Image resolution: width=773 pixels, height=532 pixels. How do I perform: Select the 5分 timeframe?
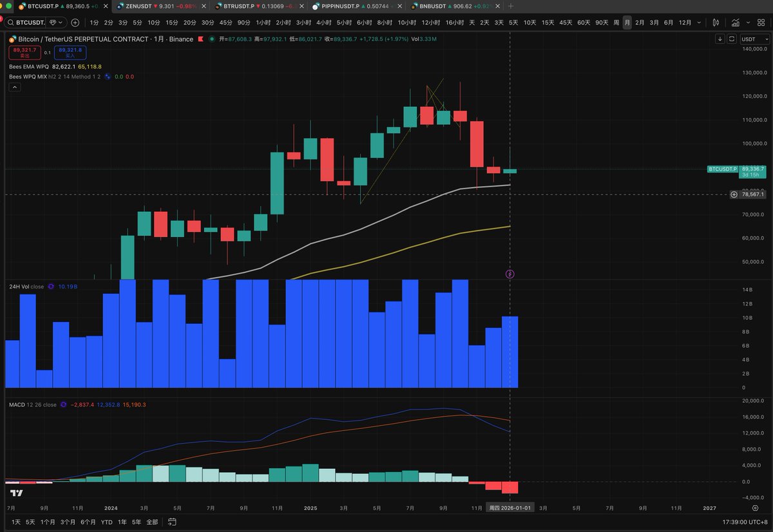[137, 23]
